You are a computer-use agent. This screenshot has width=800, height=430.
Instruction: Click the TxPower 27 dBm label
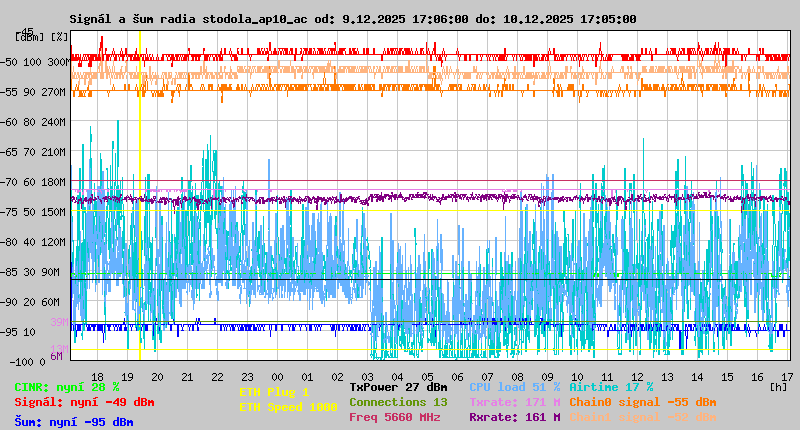pyautogui.click(x=398, y=386)
